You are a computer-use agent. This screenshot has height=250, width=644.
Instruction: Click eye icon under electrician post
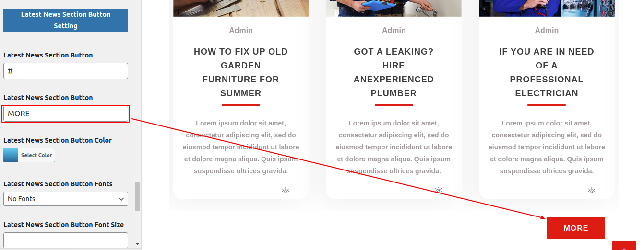[x=591, y=191]
